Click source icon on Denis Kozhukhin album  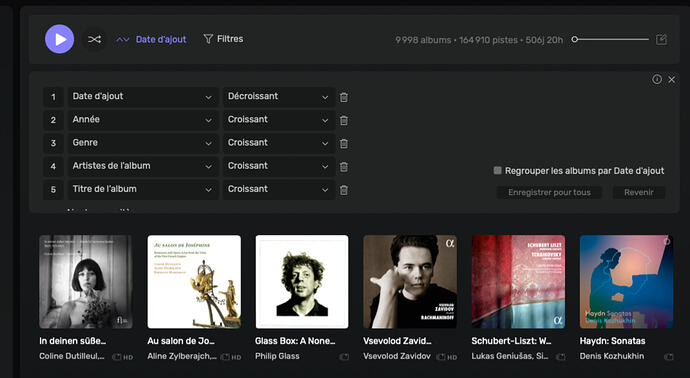(x=668, y=357)
